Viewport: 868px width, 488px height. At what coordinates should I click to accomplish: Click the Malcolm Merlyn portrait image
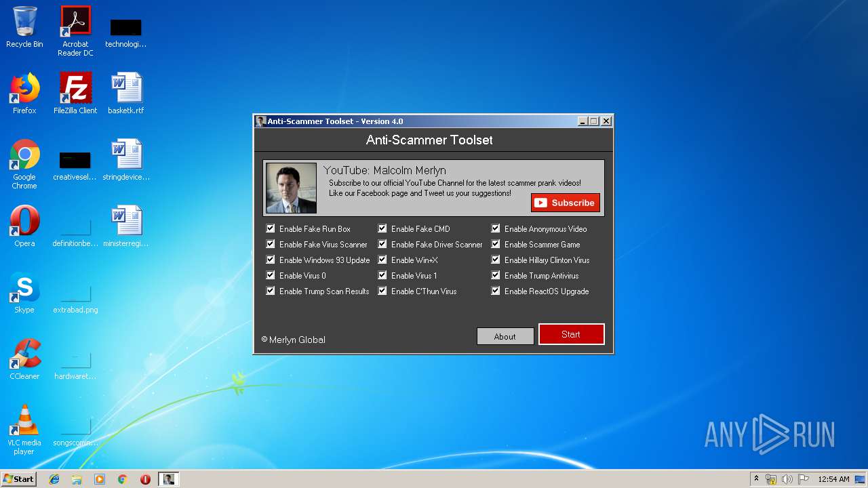click(x=291, y=188)
